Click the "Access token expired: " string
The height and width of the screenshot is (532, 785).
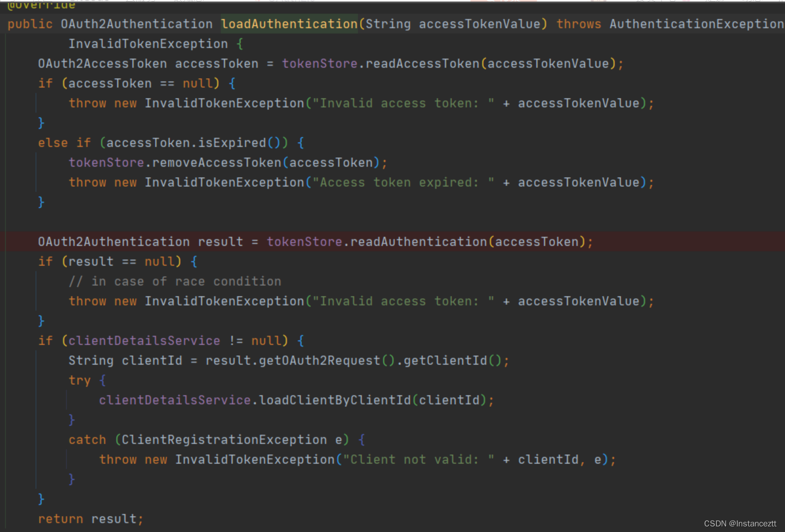403,182
